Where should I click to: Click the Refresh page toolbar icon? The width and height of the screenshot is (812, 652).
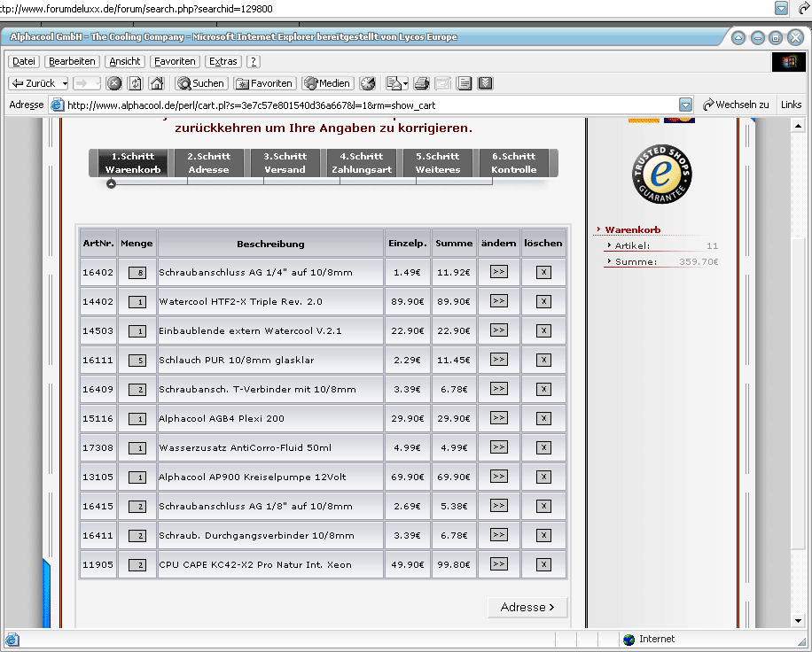135,83
